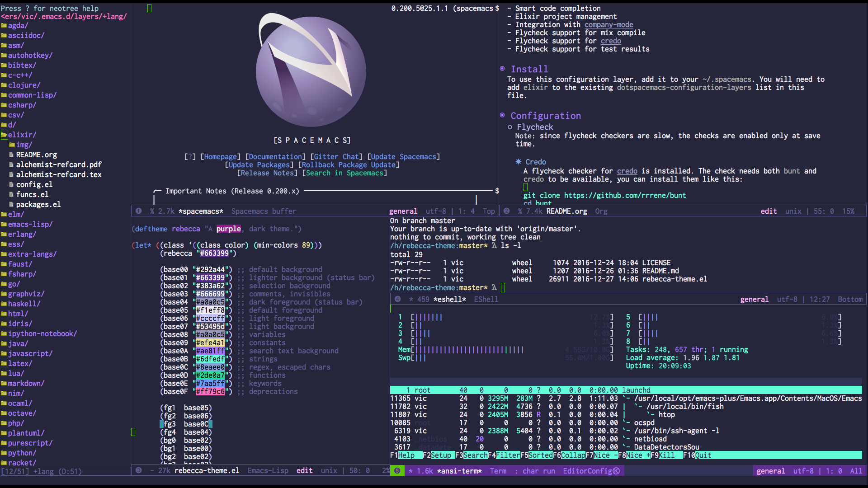Expand the extra-langs/ directory
Image resolution: width=868 pixels, height=488 pixels.
(32, 254)
